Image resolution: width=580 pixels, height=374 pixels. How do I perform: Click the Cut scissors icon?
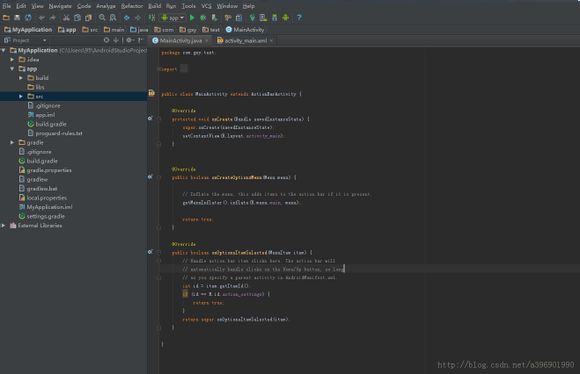pos(66,17)
